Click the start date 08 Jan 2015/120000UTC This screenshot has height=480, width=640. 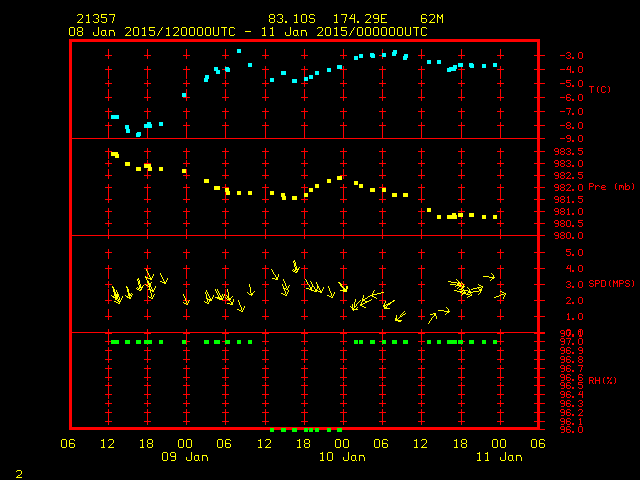coord(152,32)
